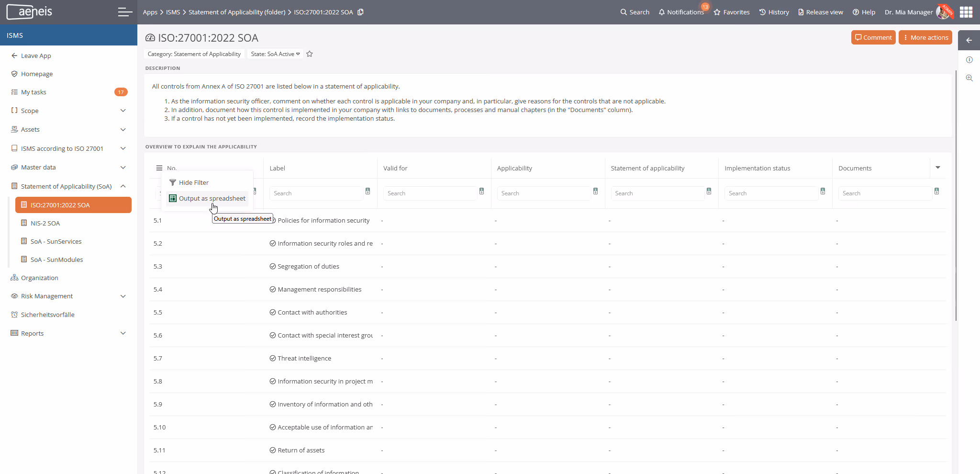Click check icon of Threat intelligence

(273, 358)
